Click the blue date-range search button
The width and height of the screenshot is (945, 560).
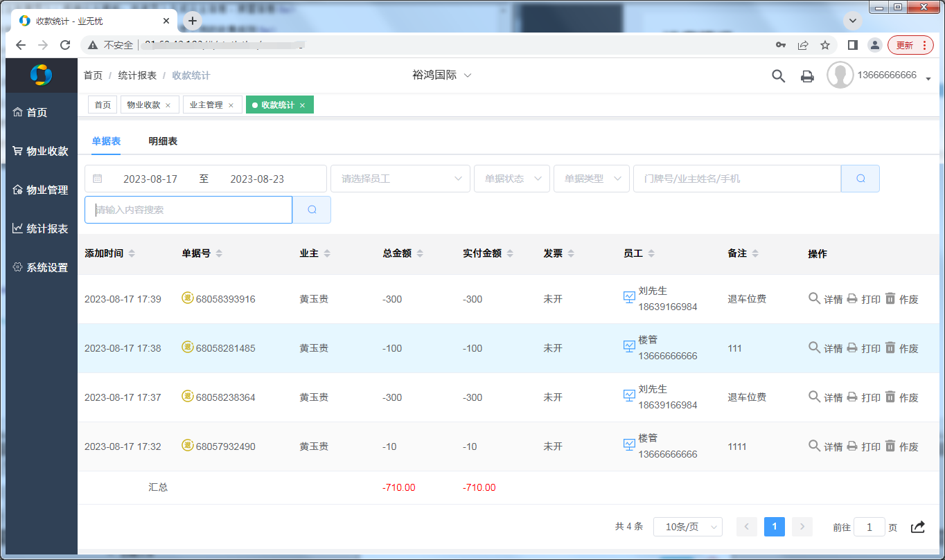[x=860, y=179]
